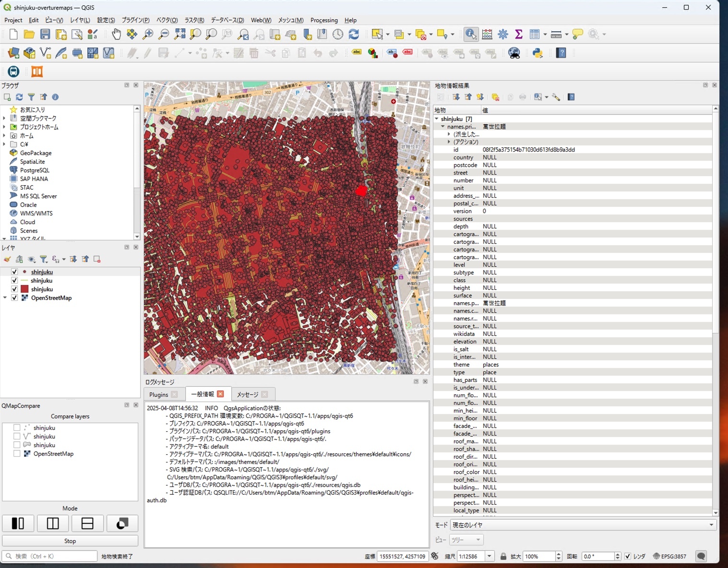The width and height of the screenshot is (728, 568).
Task: Expand the 空間ブックマーク browser item
Action: pyautogui.click(x=4, y=118)
